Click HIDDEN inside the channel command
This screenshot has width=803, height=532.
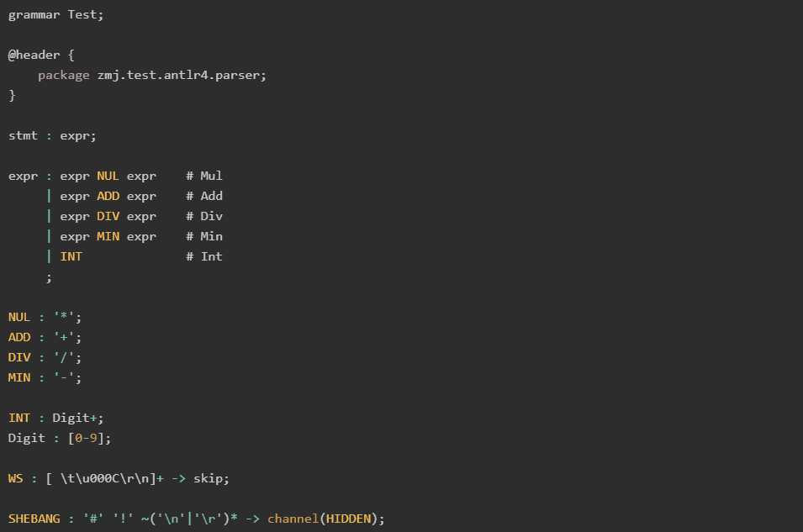(x=349, y=519)
